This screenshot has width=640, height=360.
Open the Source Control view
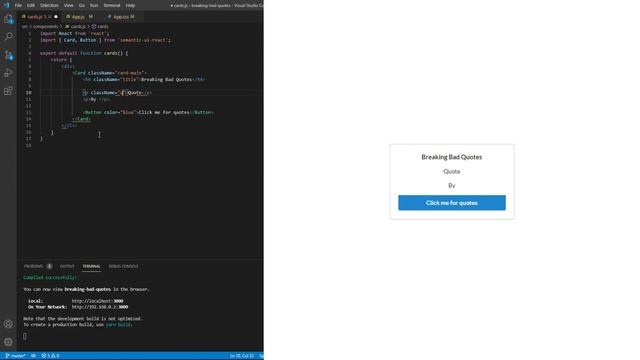click(8, 55)
